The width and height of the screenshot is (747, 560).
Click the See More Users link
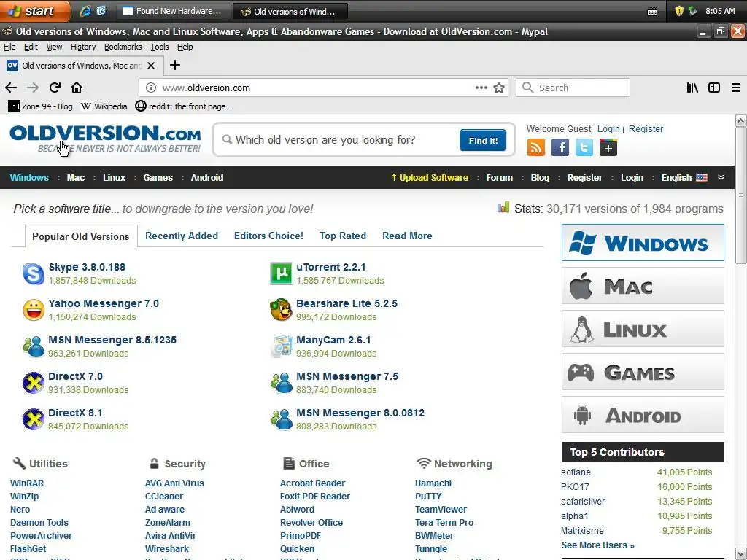click(x=598, y=545)
